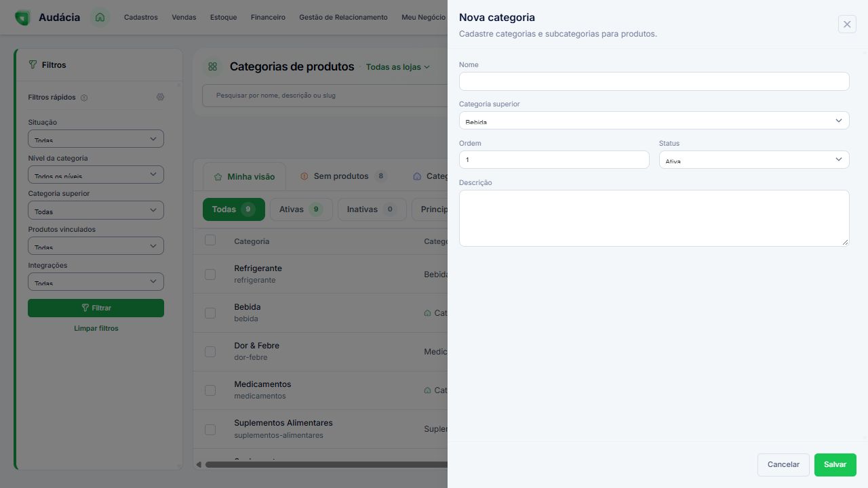Click the star icon in Minha visão
868x488 pixels.
pyautogui.click(x=218, y=177)
